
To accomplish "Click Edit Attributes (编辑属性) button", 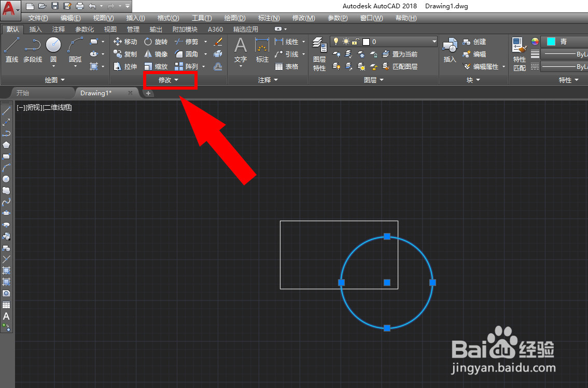I will click(481, 66).
